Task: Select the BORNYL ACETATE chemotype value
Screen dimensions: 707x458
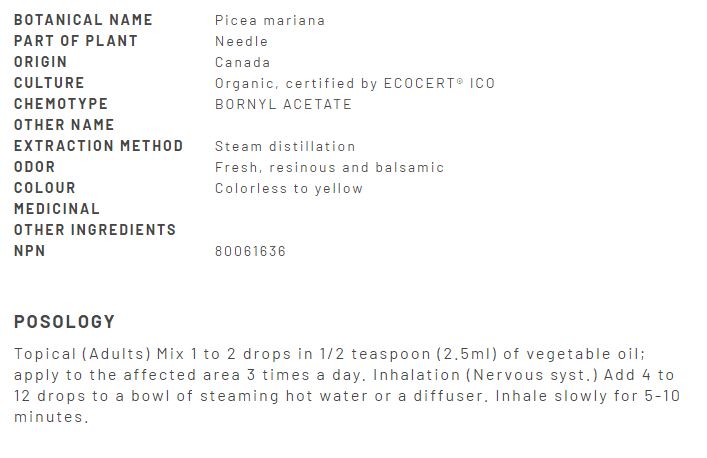Action: click(283, 104)
